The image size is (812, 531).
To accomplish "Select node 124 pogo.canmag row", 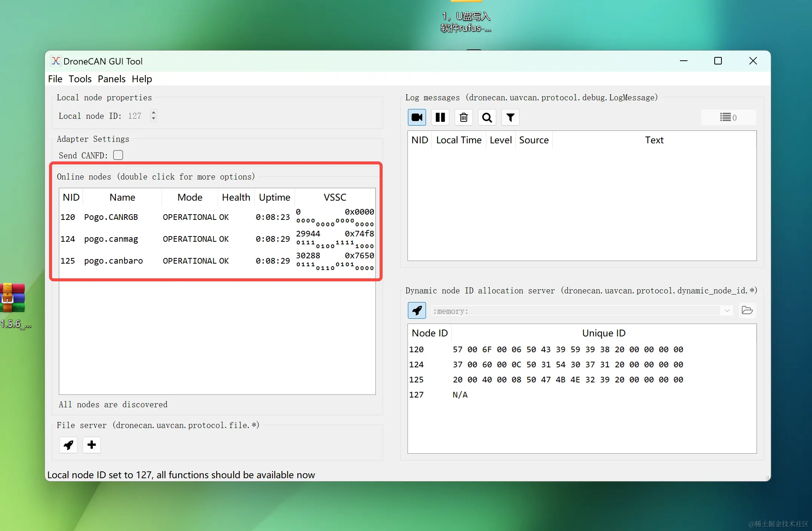I will (x=111, y=239).
